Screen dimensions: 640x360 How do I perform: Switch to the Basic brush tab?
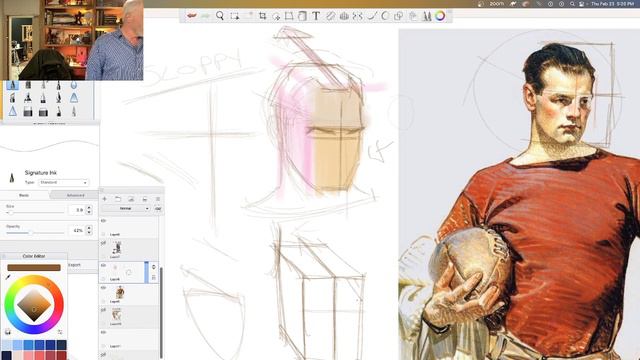pos(24,196)
